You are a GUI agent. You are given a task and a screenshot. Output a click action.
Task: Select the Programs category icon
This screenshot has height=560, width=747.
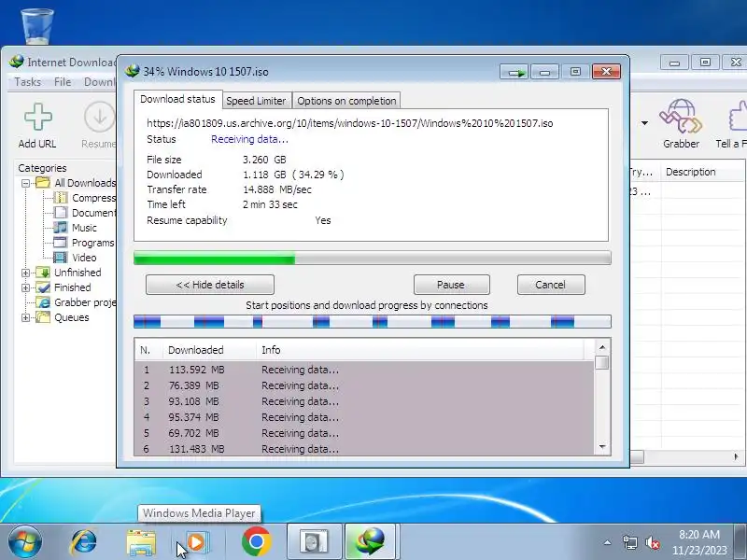(x=61, y=243)
